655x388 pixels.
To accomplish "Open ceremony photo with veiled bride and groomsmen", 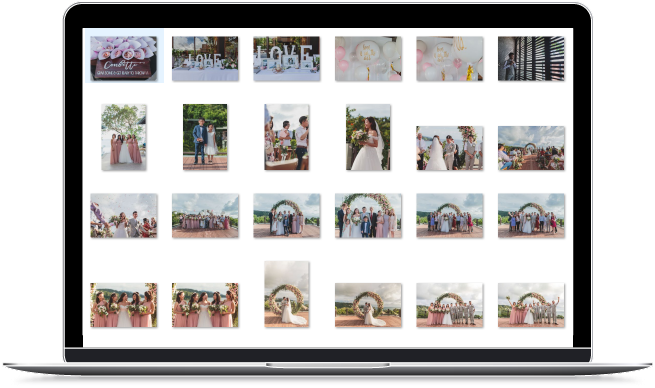I will (x=449, y=148).
